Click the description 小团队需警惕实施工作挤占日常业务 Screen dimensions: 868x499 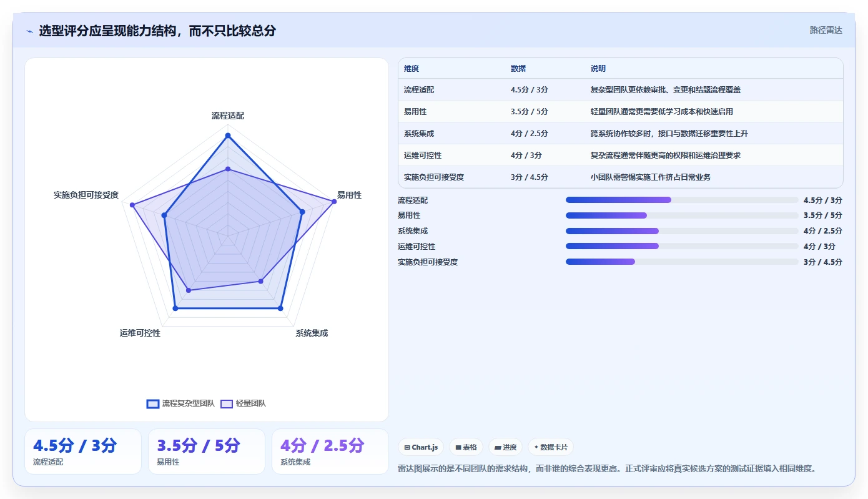click(651, 177)
